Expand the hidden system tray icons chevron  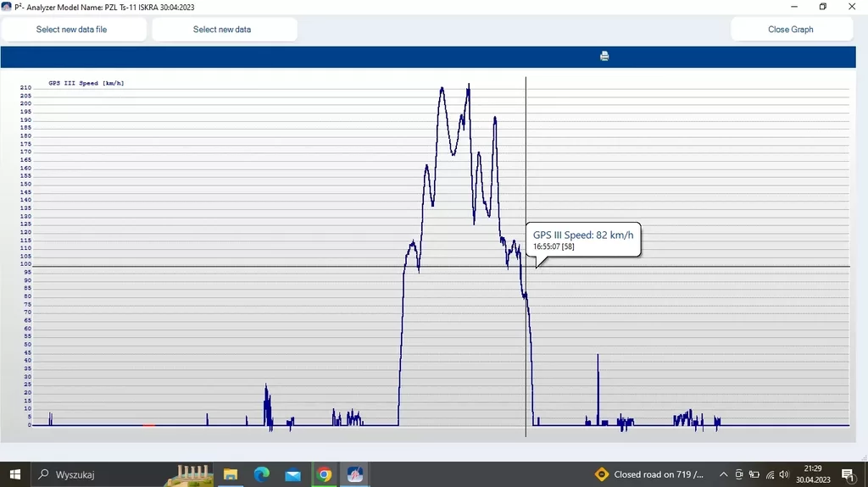723,474
